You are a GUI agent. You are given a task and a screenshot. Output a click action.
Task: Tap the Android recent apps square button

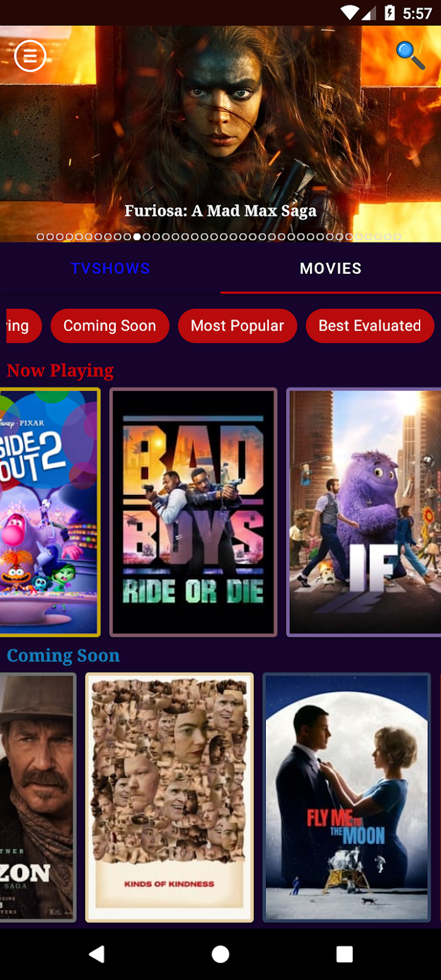point(345,954)
